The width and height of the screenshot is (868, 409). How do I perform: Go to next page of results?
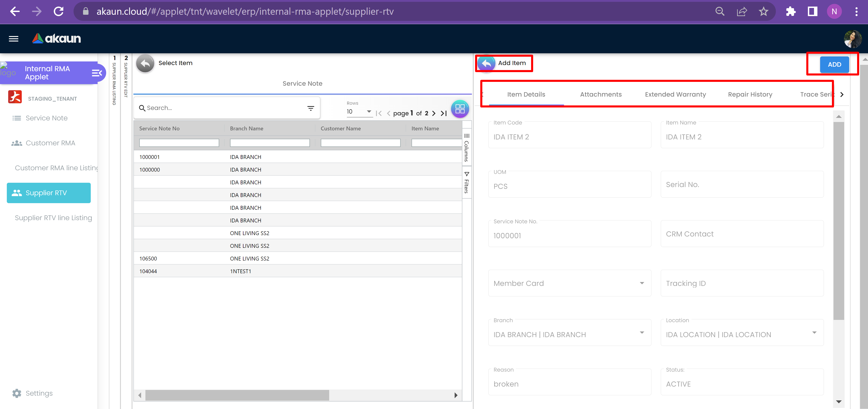tap(434, 113)
